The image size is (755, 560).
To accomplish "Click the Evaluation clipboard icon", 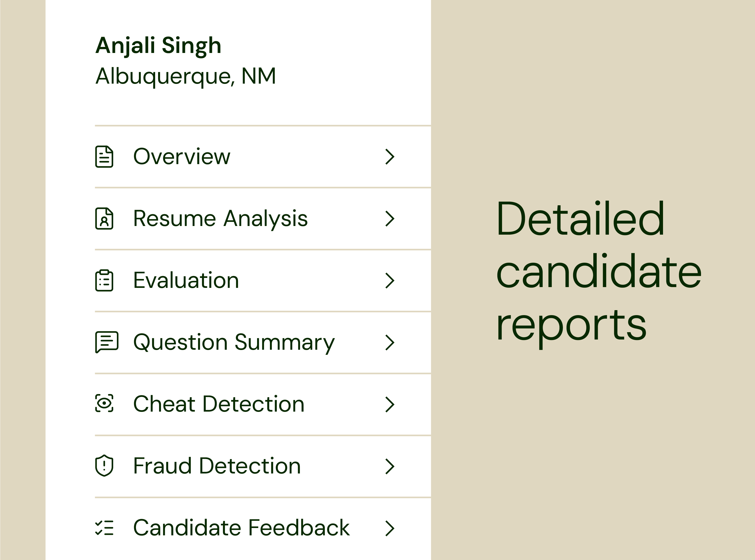I will coord(104,280).
